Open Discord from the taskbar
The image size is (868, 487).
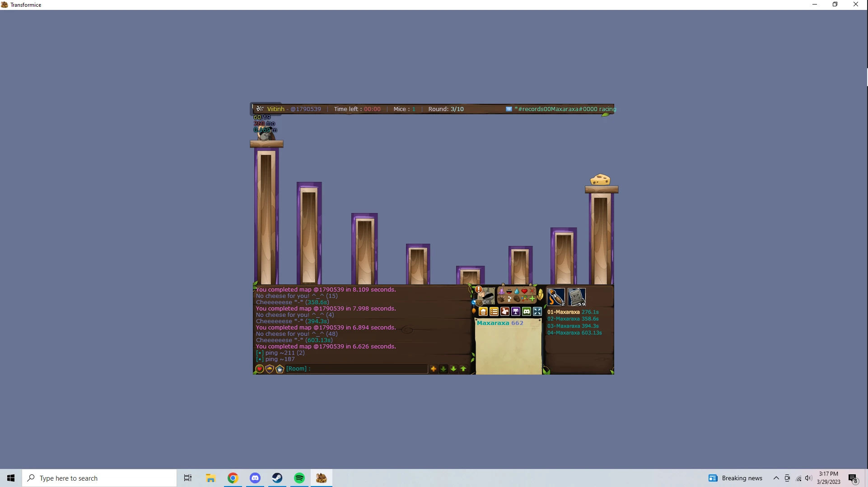pos(255,478)
